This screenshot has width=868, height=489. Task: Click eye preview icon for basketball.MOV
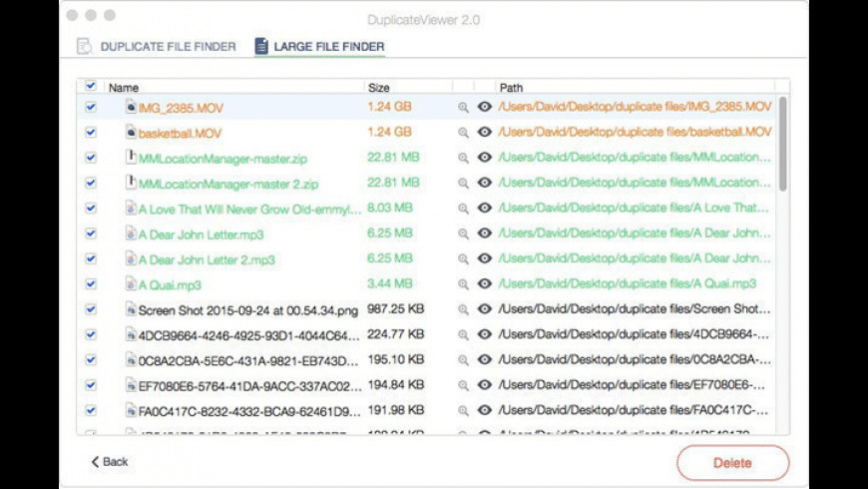(485, 132)
